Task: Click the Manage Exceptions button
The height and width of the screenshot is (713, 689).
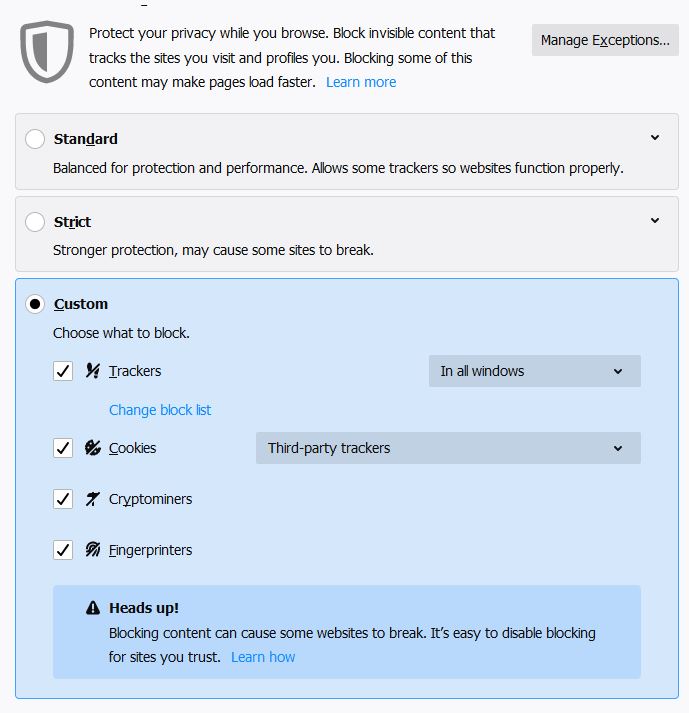Action: 604,40
